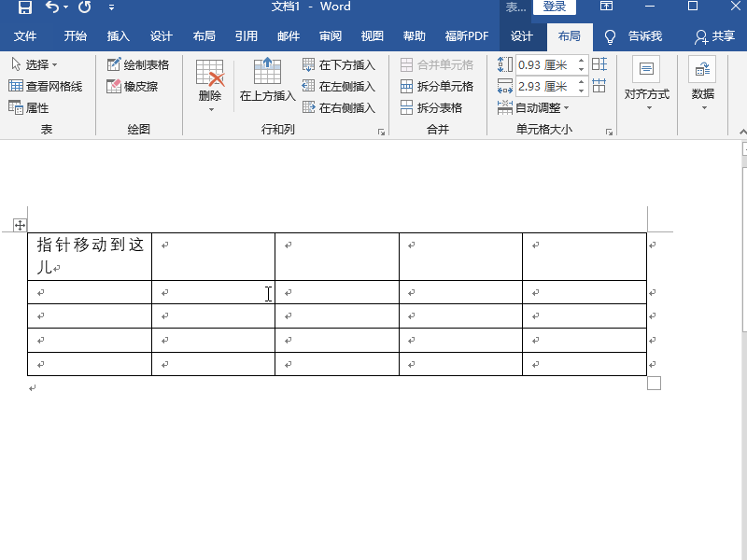The height and width of the screenshot is (560, 747).
Task: Click the row height icon beside 0.93
Action: point(505,64)
